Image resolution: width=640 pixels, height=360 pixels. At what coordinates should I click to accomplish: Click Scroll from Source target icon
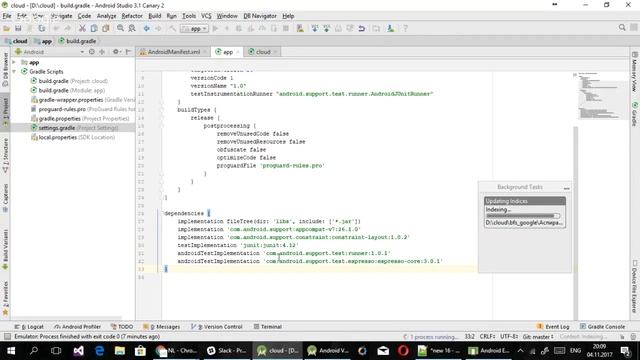pos(91,52)
